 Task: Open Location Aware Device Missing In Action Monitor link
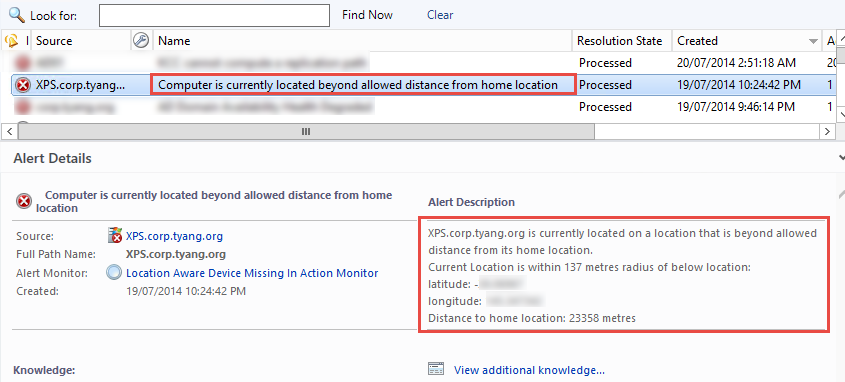click(252, 273)
